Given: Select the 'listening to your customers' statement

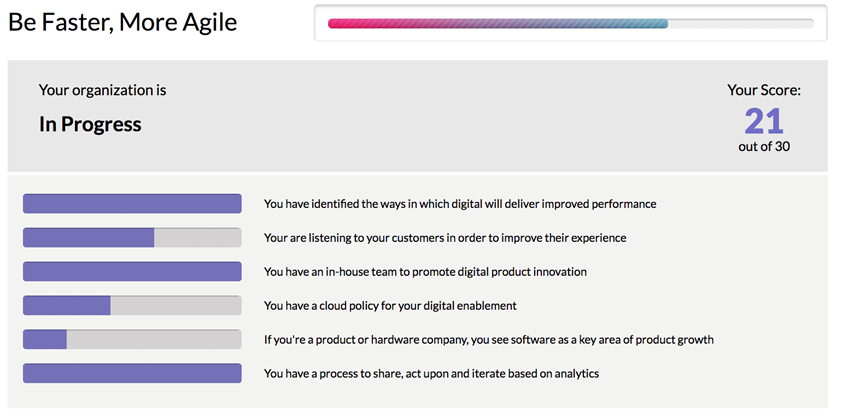Looking at the screenshot, I should pos(445,238).
